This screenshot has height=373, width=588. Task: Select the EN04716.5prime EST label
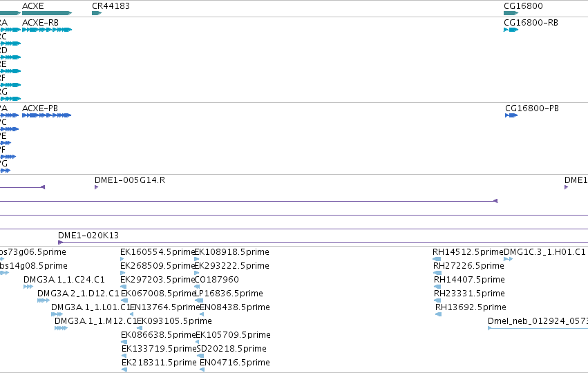pyautogui.click(x=235, y=363)
